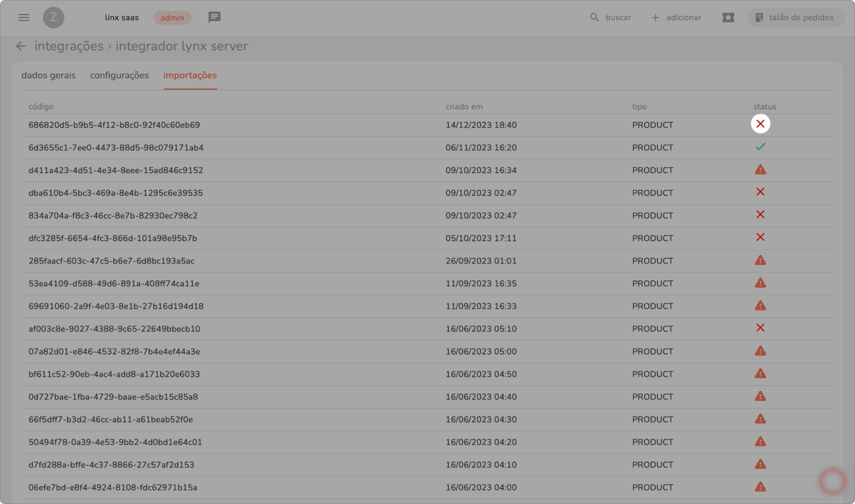
Task: Click the warning triangle of import d7fd288a
Action: (760, 464)
